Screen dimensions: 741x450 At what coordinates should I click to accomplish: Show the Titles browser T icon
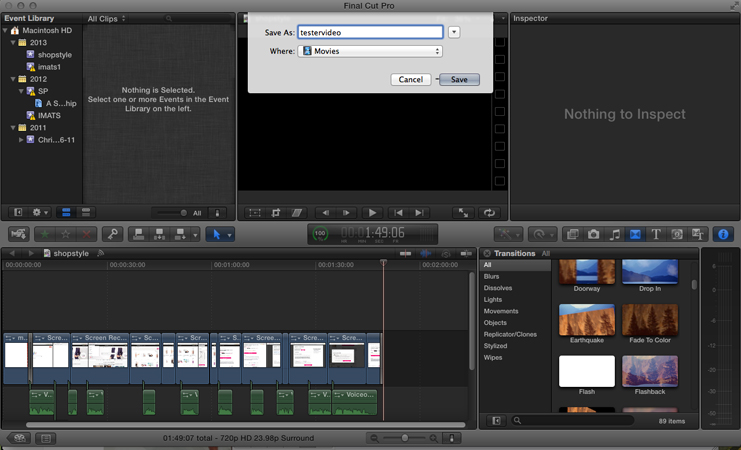(655, 234)
